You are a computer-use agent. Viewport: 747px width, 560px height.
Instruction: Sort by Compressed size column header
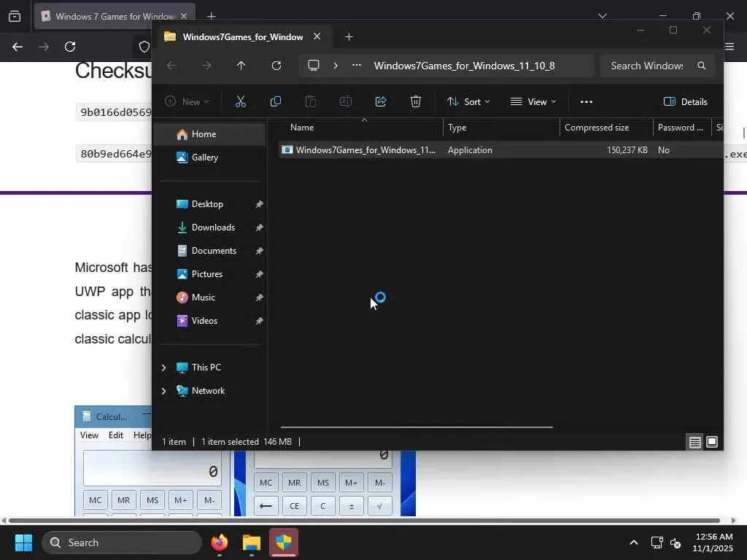606,128
